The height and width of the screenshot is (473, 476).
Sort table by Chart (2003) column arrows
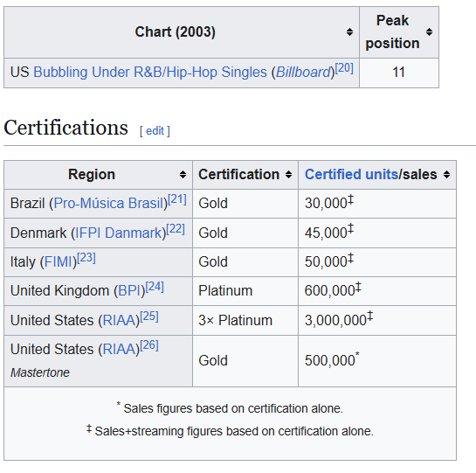(349, 32)
